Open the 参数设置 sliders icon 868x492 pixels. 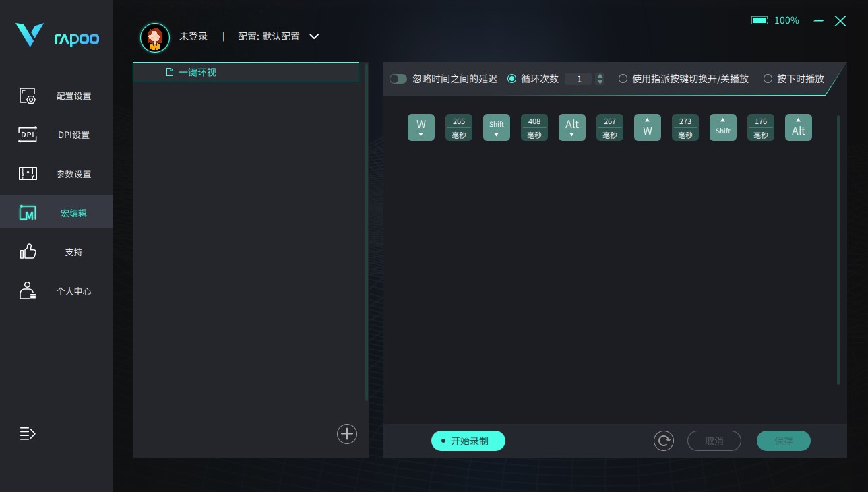pyautogui.click(x=28, y=174)
